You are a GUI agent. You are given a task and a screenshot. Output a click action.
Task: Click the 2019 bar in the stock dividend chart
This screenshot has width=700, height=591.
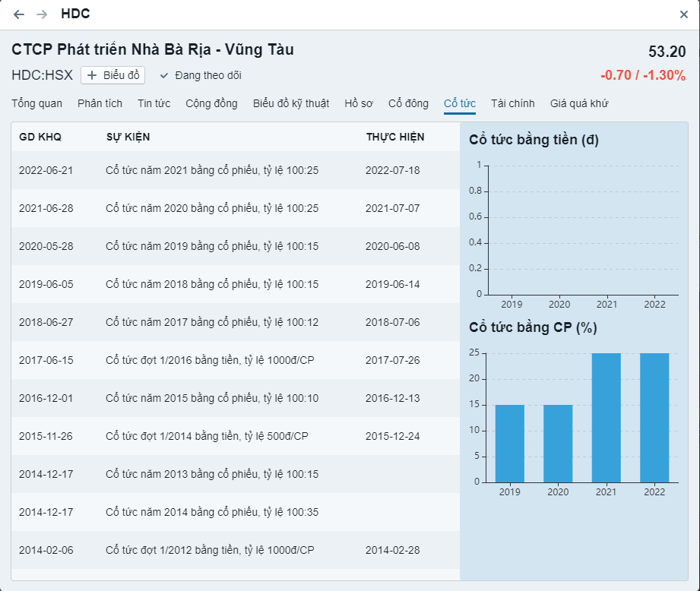coord(510,444)
